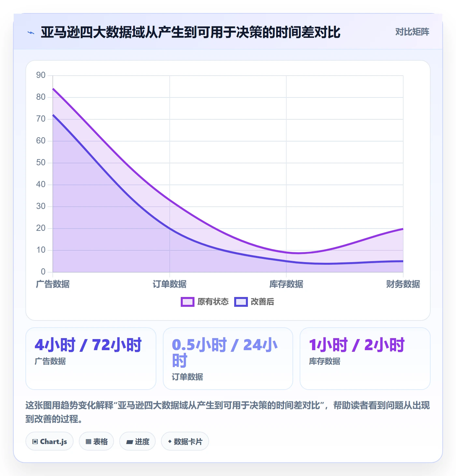Click the lightning bolt icon beside the title
This screenshot has height=476, width=456.
[31, 33]
